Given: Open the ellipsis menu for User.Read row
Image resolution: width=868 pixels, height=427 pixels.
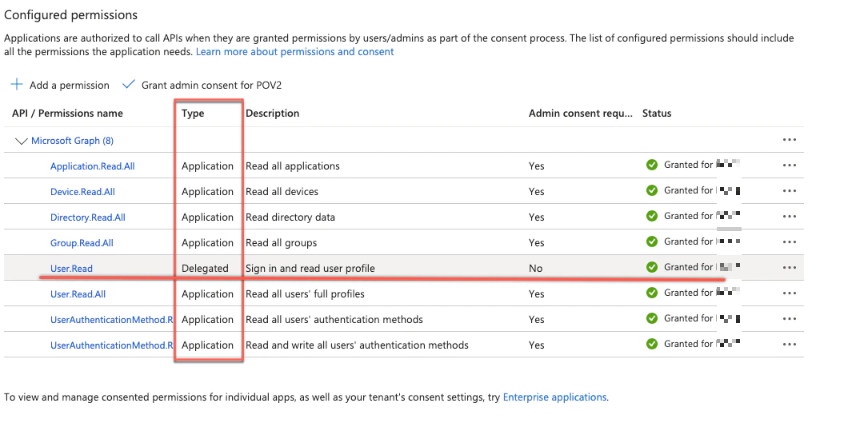Looking at the screenshot, I should [x=790, y=268].
